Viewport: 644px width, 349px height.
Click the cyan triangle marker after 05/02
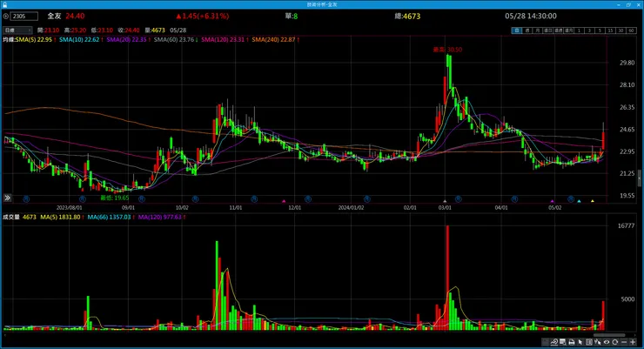point(579,201)
